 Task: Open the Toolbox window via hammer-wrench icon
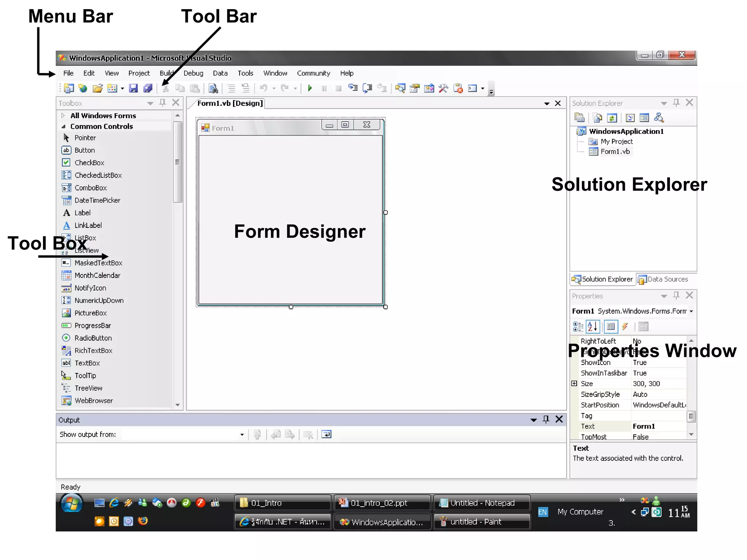tap(444, 88)
